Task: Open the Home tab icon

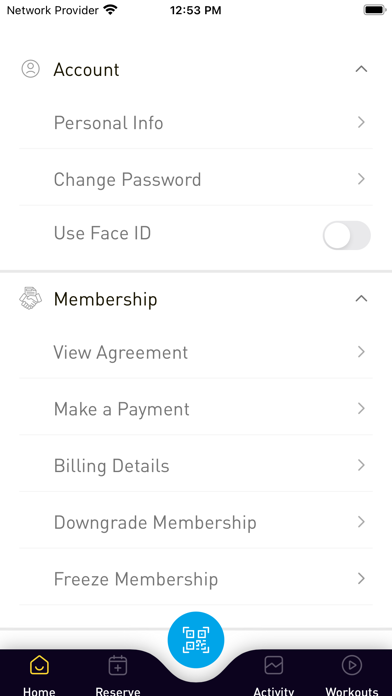Action: 40,665
